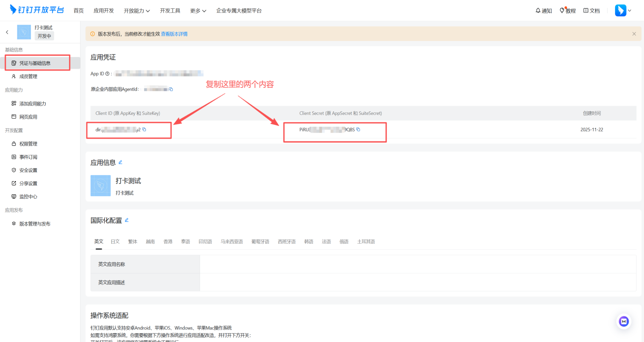644x342 pixels.
Task: Open 通知 notifications bell
Action: 543,11
